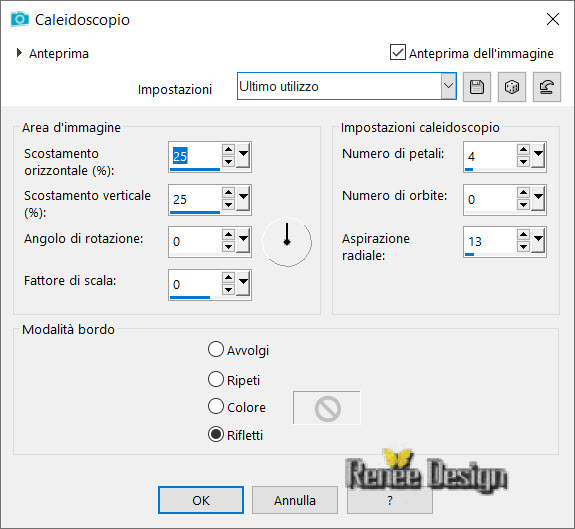The height and width of the screenshot is (529, 575).
Task: Click the randomize parameters dice icon
Action: pos(512,87)
